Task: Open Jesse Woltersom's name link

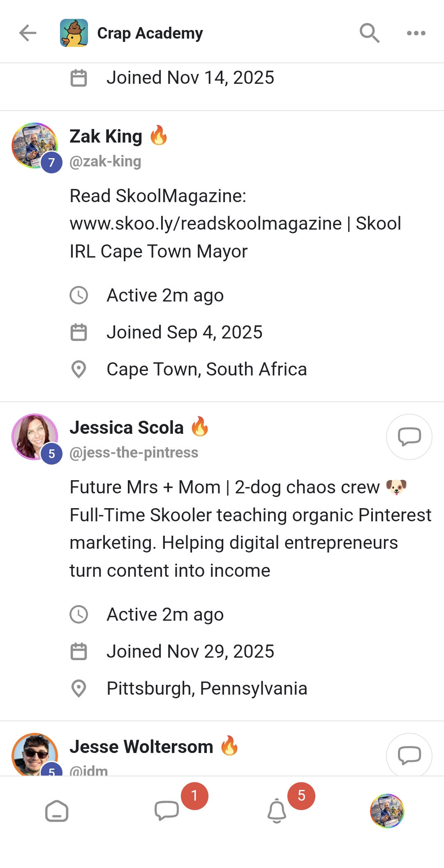Action: pyautogui.click(x=141, y=747)
